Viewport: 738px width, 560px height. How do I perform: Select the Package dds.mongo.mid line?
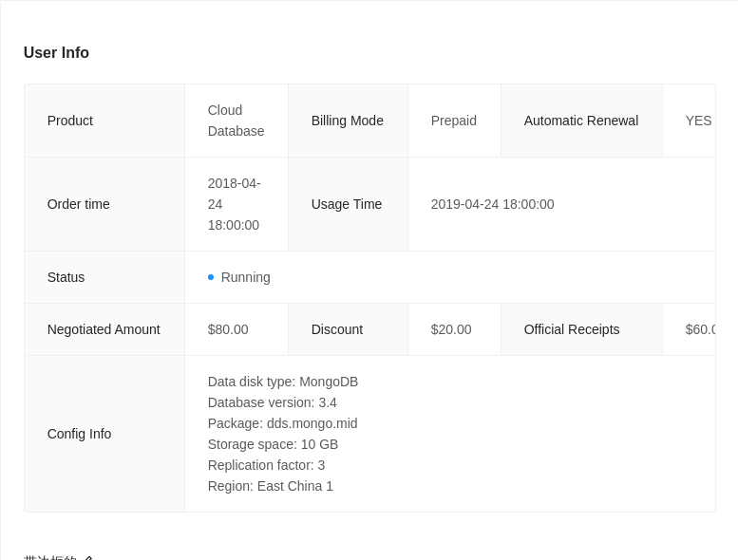pyautogui.click(x=282, y=423)
